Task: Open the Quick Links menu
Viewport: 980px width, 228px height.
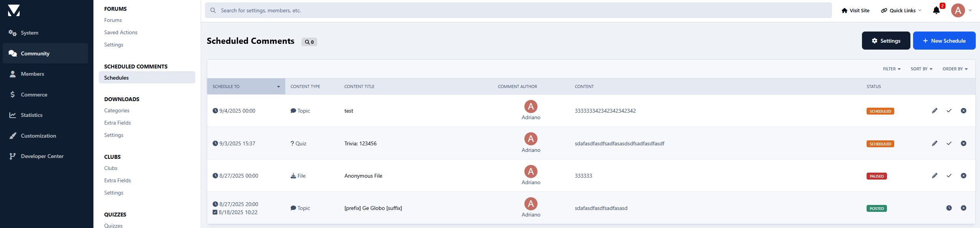Action: tap(901, 10)
